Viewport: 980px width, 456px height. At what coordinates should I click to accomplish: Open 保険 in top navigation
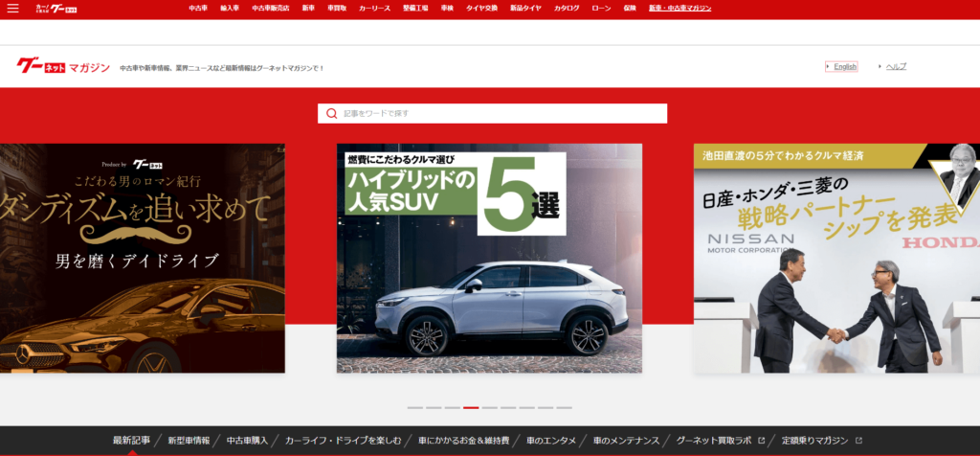click(630, 8)
